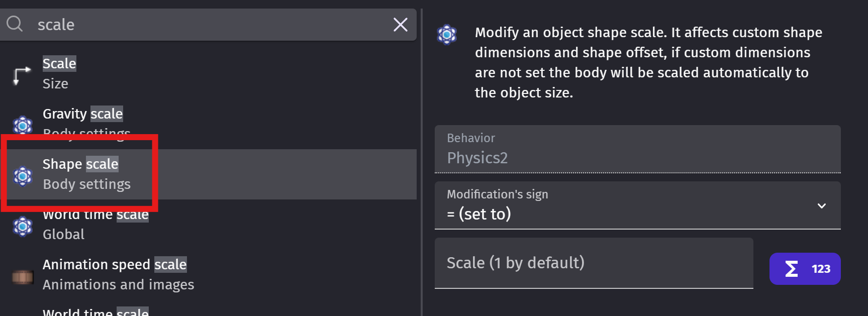Click the search magnifier icon
The width and height of the screenshot is (868, 316).
tap(15, 24)
